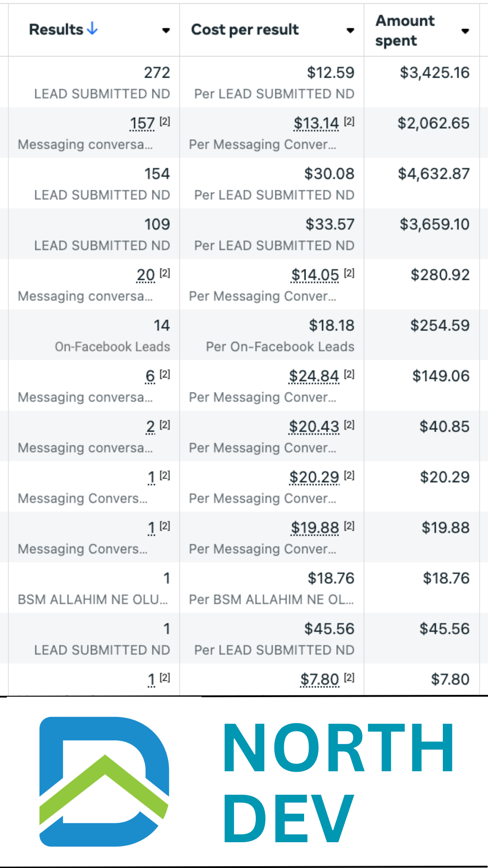
Task: Click the blue house logo icon
Action: (x=104, y=781)
